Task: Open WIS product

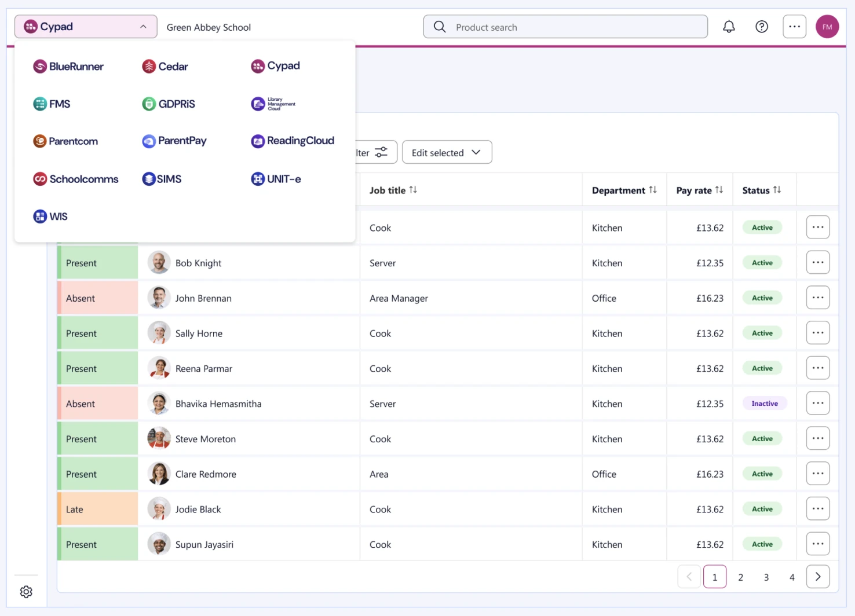Action: [50, 217]
